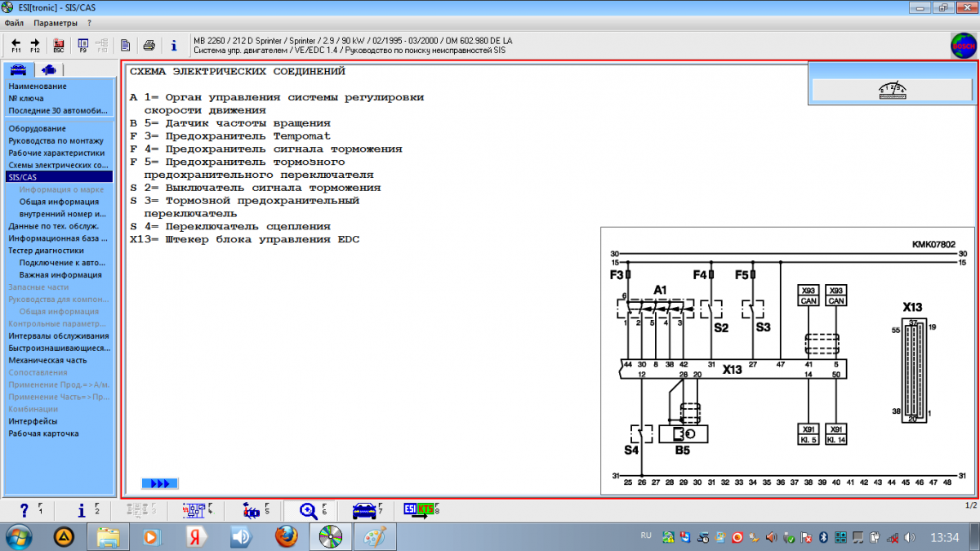Open AIMP player from taskbar

(65, 537)
